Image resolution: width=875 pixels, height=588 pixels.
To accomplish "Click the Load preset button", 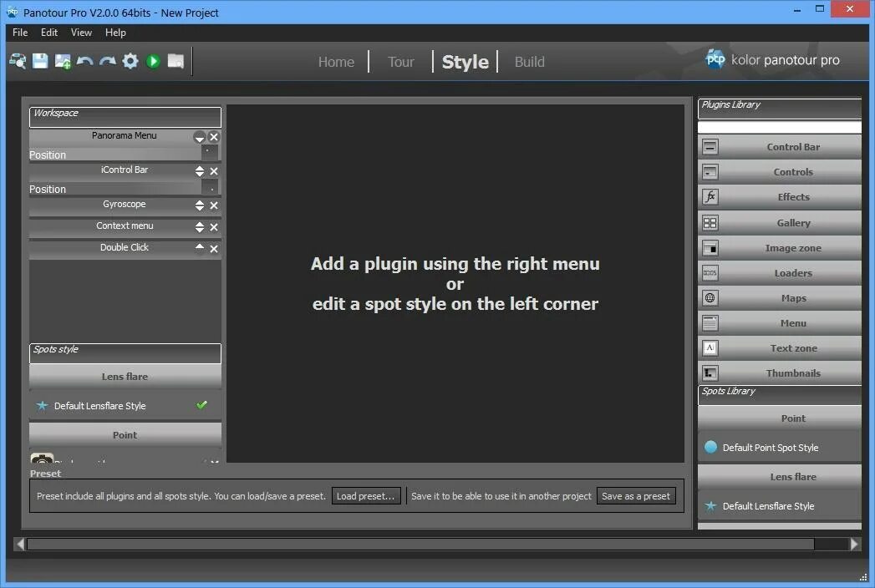I will [366, 496].
